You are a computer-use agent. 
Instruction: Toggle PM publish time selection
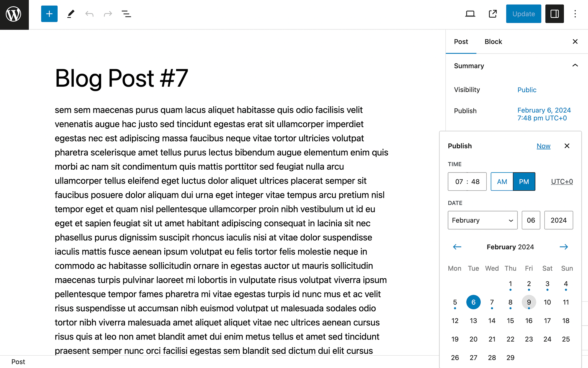[x=524, y=181]
